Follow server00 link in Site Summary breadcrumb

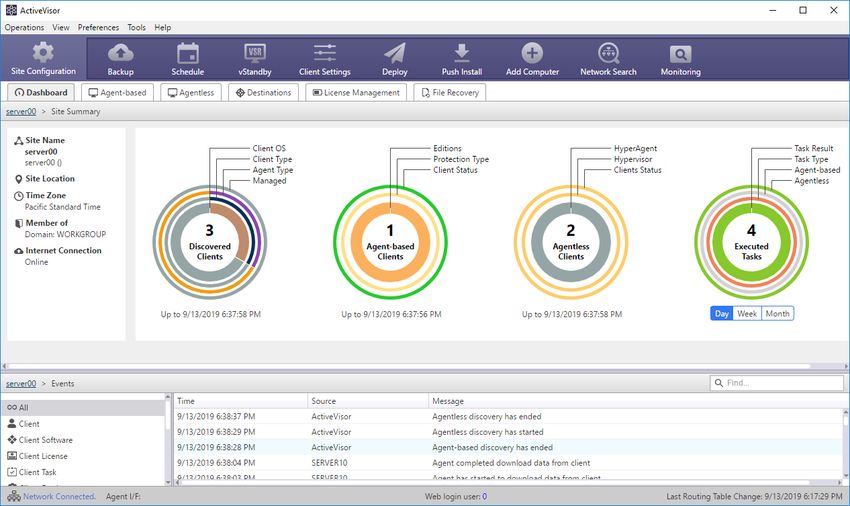pos(21,111)
